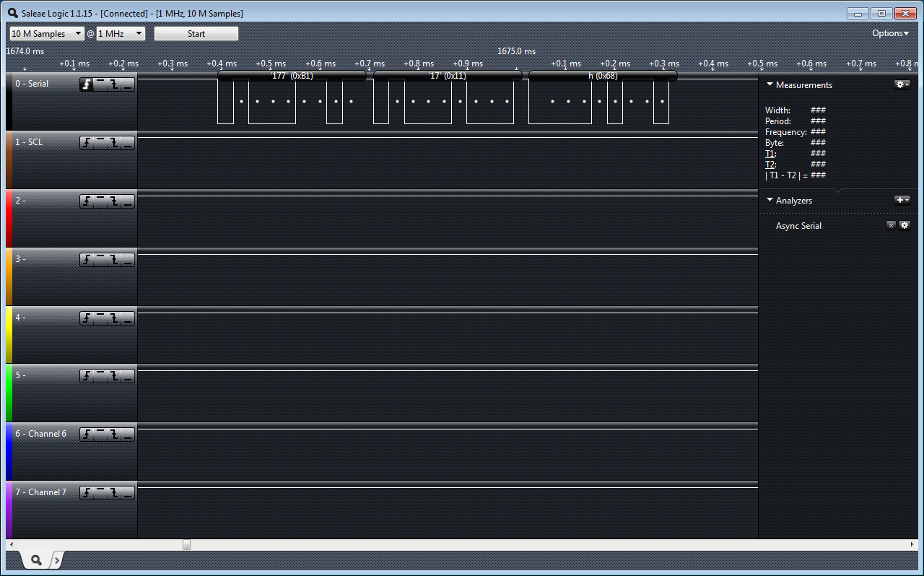Open the Options menu
Image resolution: width=924 pixels, height=576 pixels.
click(890, 33)
